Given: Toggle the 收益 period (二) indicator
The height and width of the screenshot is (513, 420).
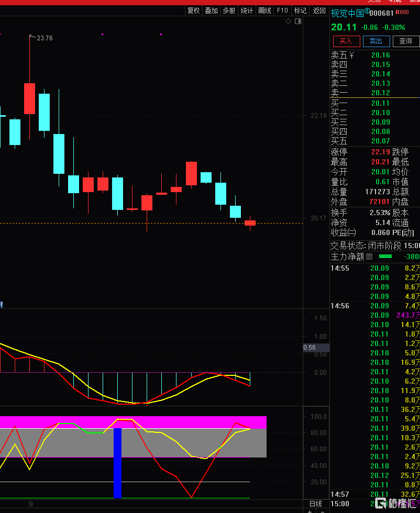Looking at the screenshot, I should 351,232.
